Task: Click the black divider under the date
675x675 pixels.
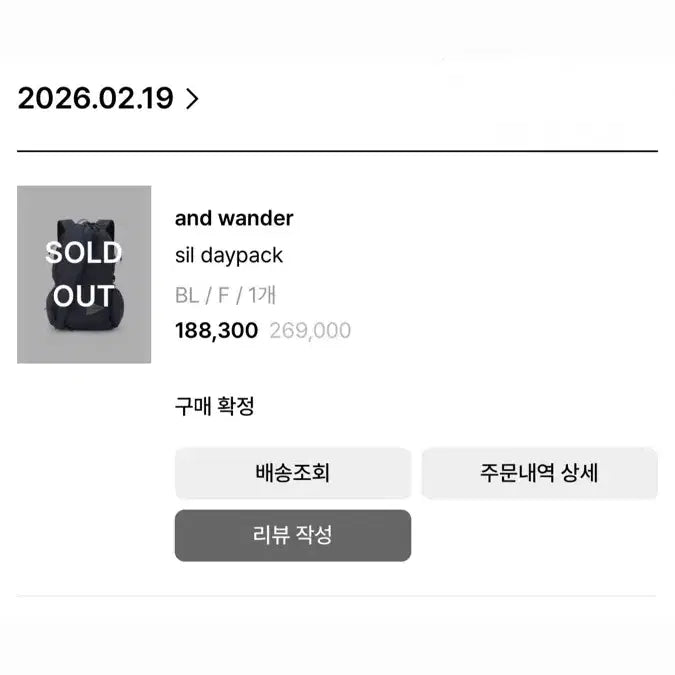Action: (x=337, y=151)
